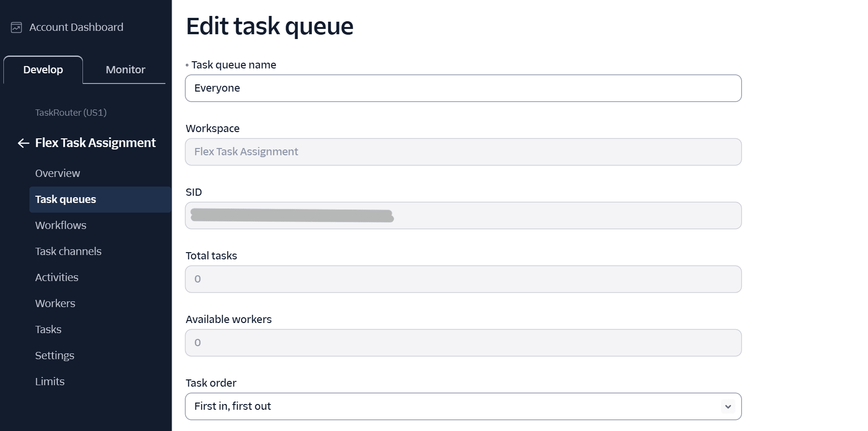Click the TaskRouter (US1) label
The image size is (868, 431).
coord(70,112)
